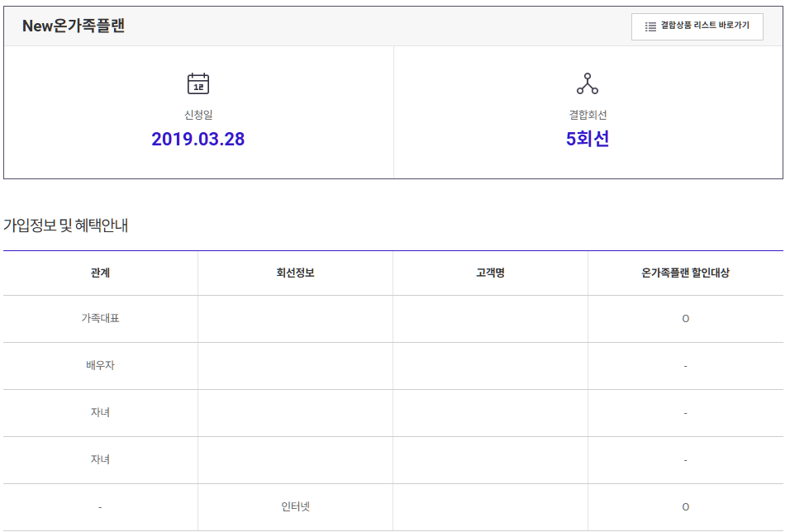The width and height of the screenshot is (790, 532).
Task: Click the 관계 column header
Action: (x=100, y=273)
